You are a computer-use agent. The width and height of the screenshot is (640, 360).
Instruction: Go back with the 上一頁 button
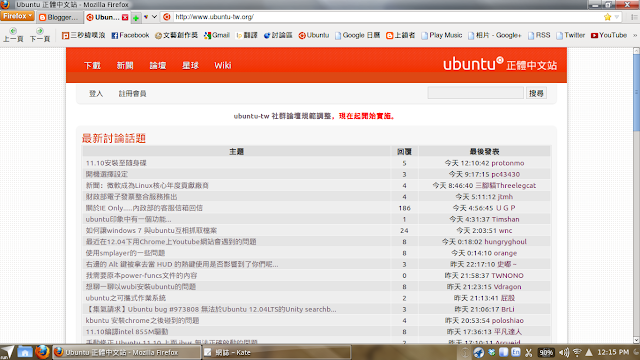13,35
